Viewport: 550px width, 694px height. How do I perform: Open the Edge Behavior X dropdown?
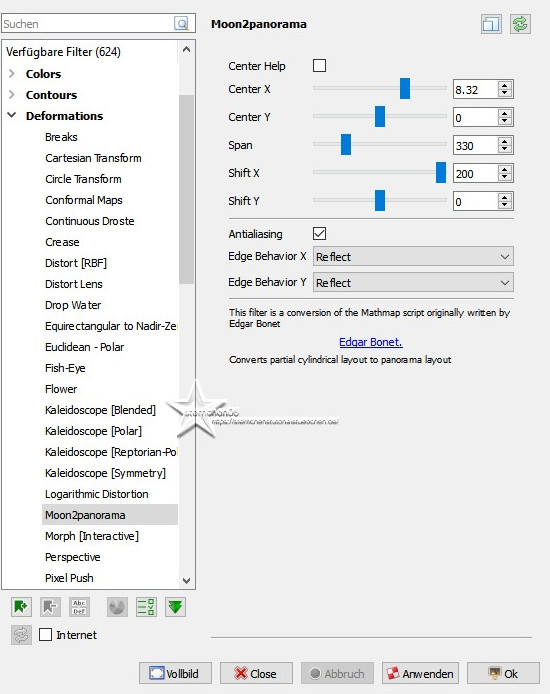pyautogui.click(x=413, y=256)
